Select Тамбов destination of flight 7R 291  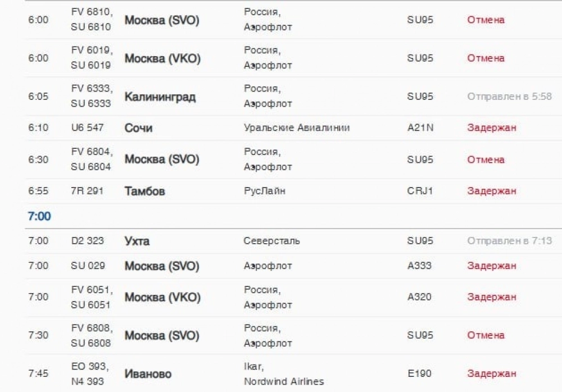pyautogui.click(x=145, y=191)
